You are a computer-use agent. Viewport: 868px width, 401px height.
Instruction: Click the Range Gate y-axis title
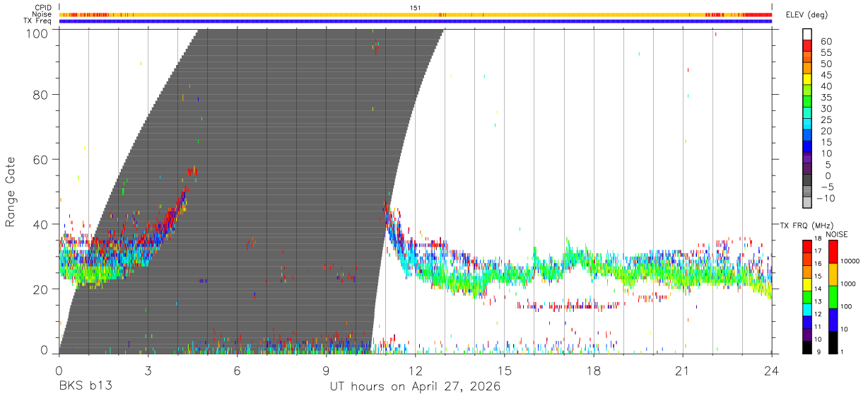pyautogui.click(x=11, y=192)
